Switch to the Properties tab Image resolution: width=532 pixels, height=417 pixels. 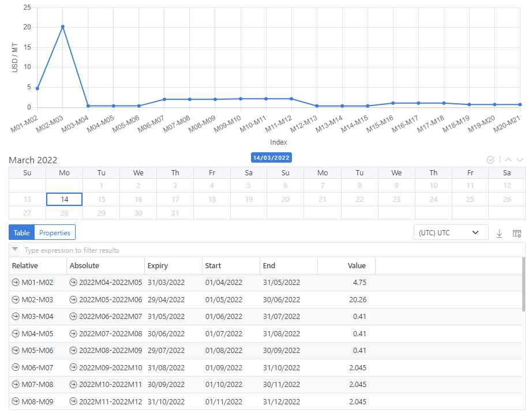[x=55, y=233]
